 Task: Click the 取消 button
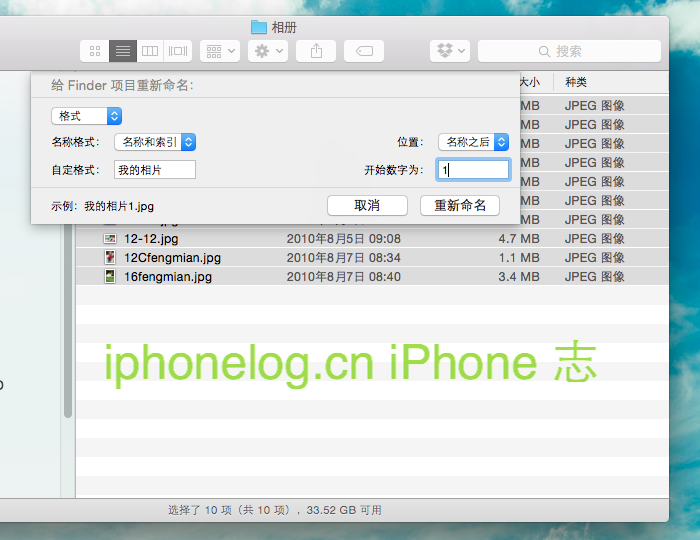pos(367,205)
